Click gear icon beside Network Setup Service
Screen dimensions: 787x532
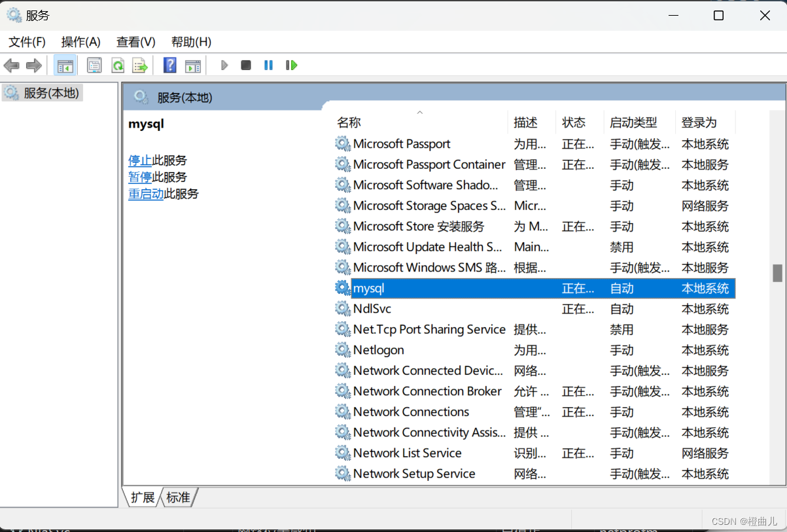coord(343,473)
